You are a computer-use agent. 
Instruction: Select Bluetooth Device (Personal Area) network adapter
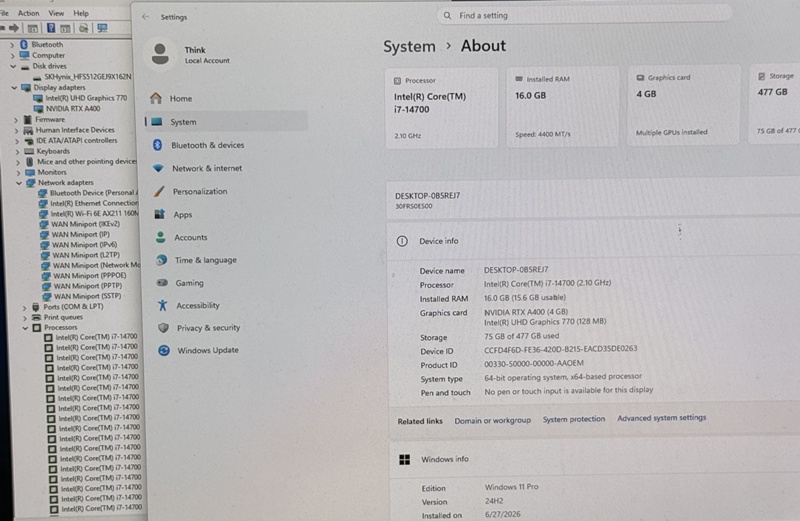94,193
